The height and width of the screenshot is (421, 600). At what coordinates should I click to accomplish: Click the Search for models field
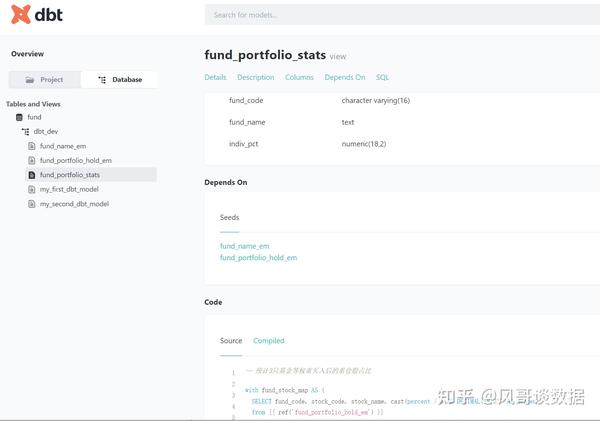403,15
